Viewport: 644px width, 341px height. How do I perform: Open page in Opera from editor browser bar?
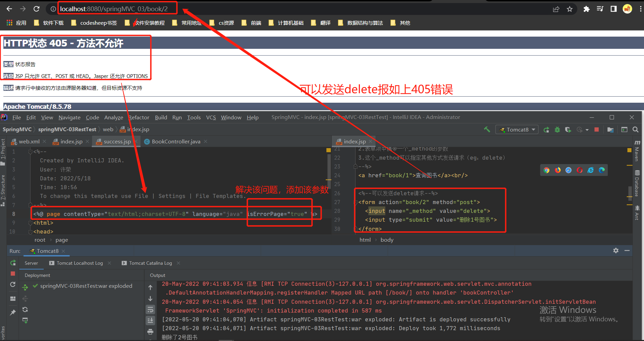pos(580,170)
